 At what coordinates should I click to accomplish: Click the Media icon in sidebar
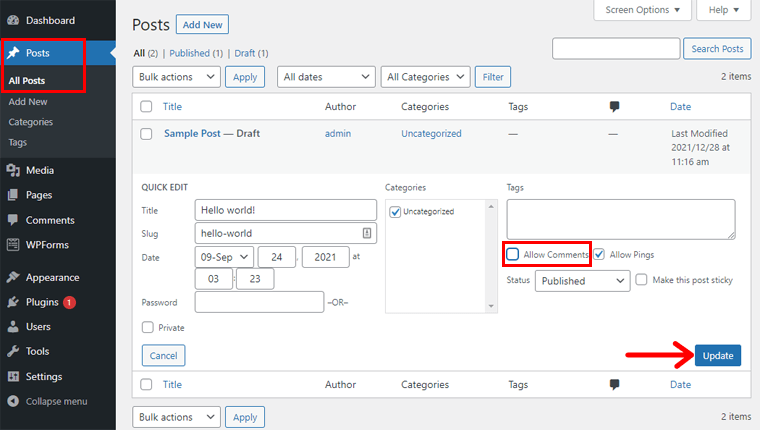click(12, 171)
